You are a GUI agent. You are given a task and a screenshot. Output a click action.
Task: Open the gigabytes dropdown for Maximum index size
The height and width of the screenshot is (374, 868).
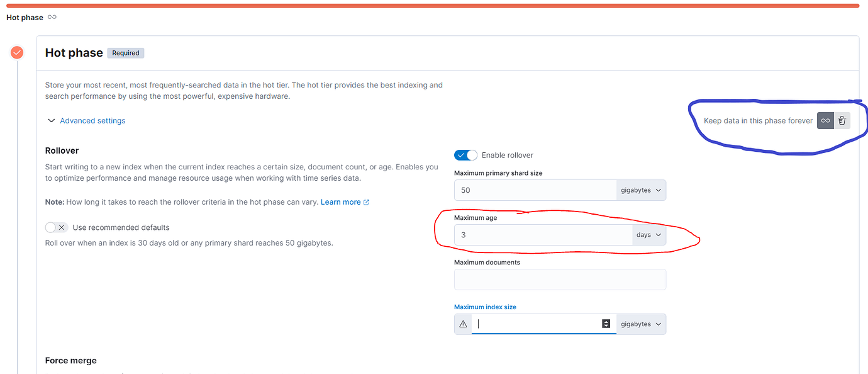641,324
